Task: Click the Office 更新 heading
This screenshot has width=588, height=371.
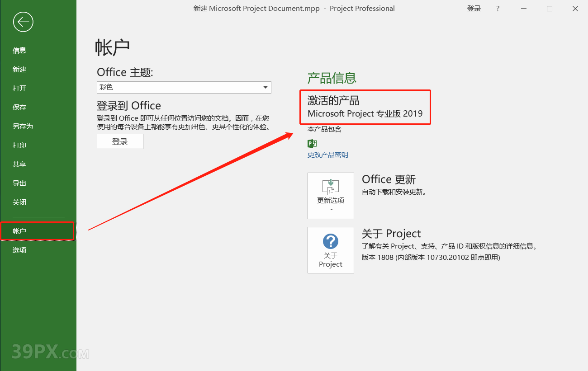Action: pyautogui.click(x=389, y=179)
